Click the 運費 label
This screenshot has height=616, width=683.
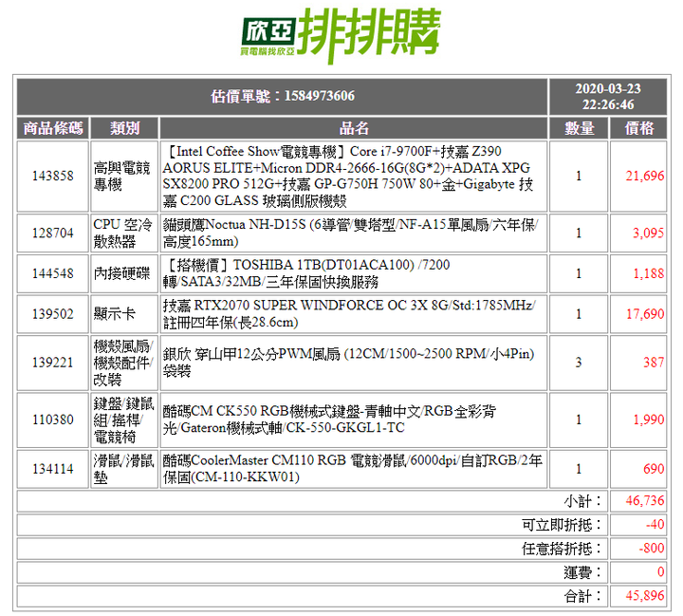point(582,572)
